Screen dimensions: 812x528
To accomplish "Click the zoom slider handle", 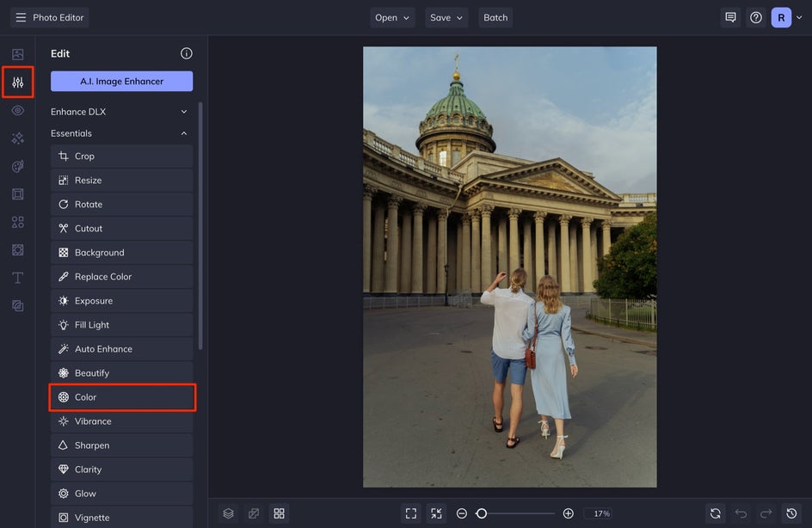I will click(x=482, y=513).
